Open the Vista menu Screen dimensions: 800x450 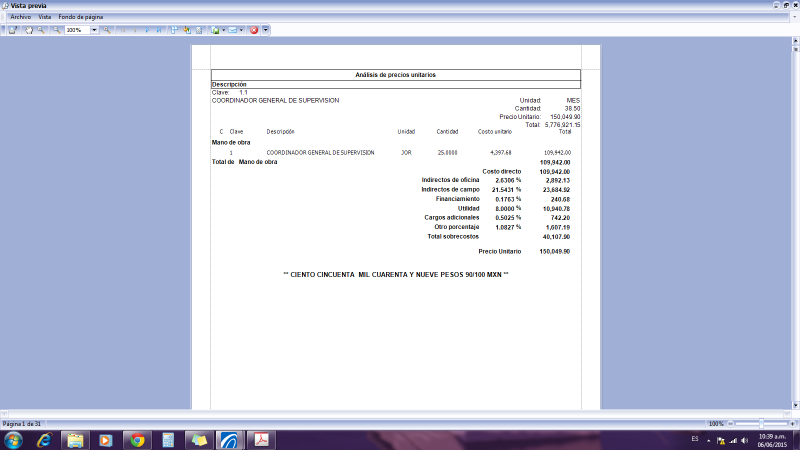(44, 17)
